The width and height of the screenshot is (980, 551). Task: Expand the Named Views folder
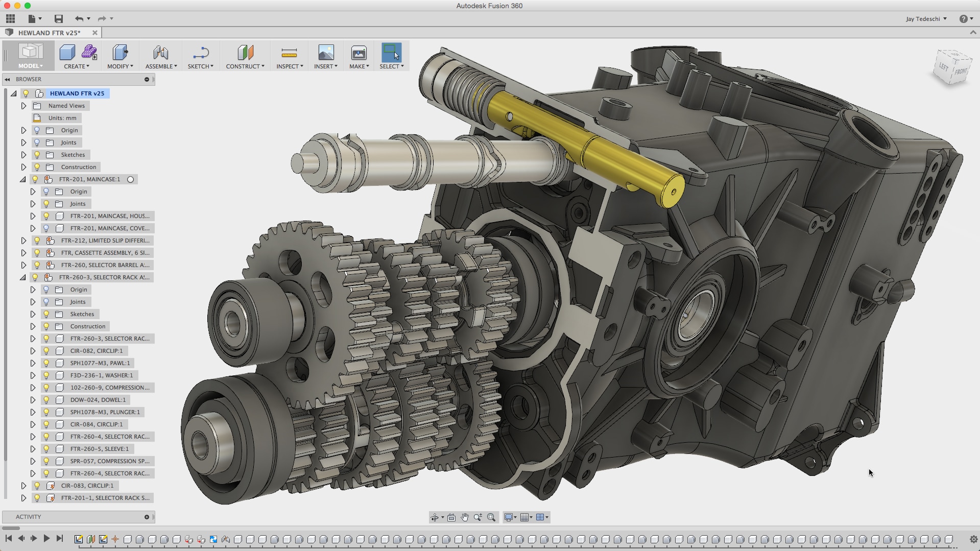[23, 106]
